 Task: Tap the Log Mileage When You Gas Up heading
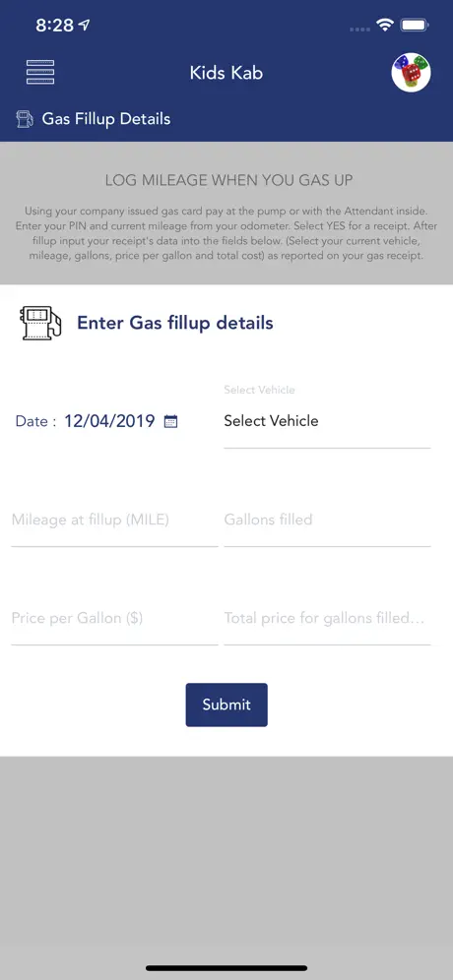[x=229, y=181]
